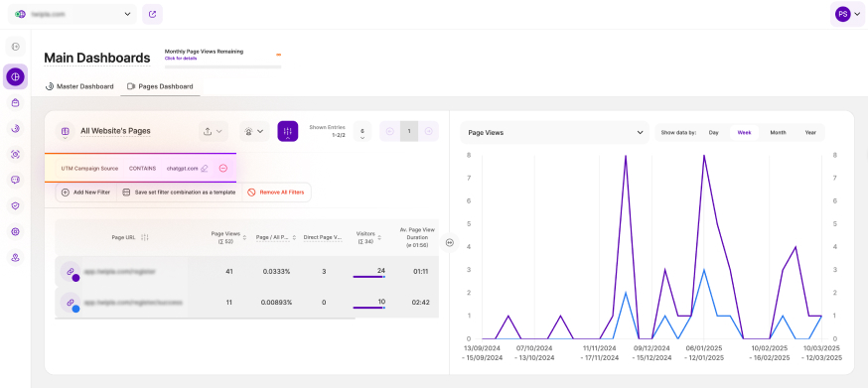Remove All Filters
Viewport: 868px width, 388px height.
276,193
